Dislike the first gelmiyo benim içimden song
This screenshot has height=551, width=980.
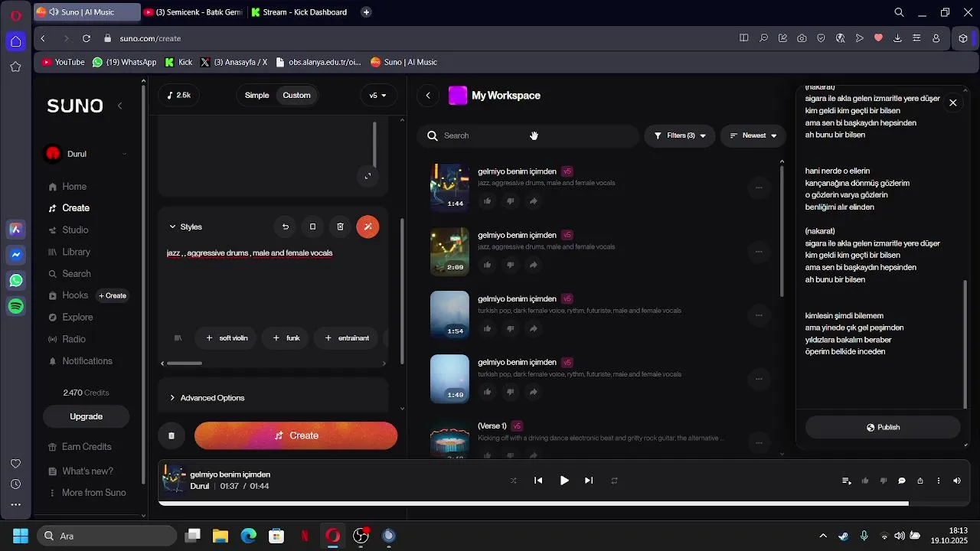pyautogui.click(x=510, y=201)
